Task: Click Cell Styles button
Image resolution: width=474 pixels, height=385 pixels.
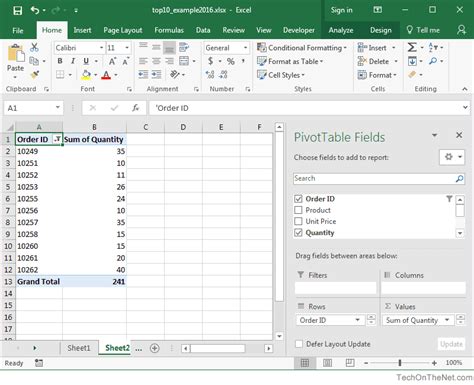Action: [x=281, y=75]
